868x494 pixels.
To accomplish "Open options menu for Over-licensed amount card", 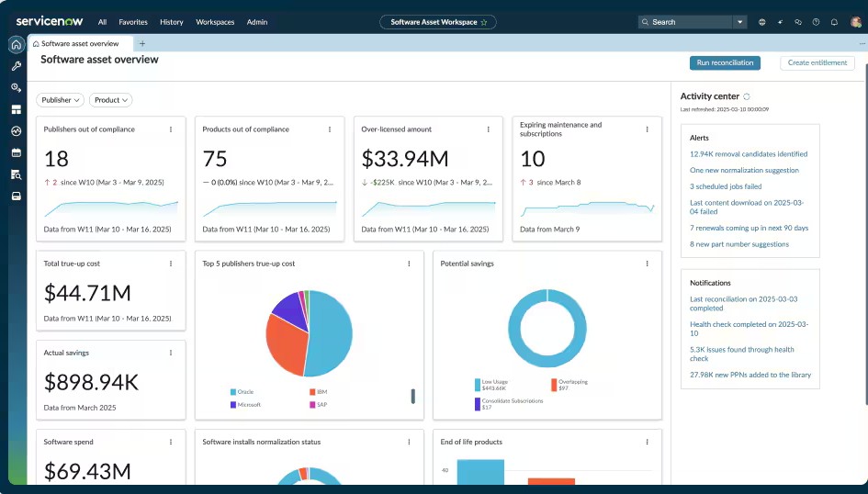I will (x=489, y=129).
